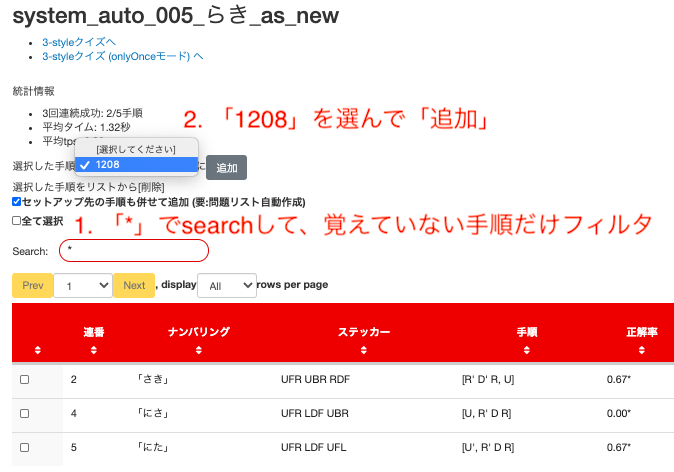Click the 追加 button
Image resolution: width=674 pixels, height=472 pixels.
coord(227,168)
